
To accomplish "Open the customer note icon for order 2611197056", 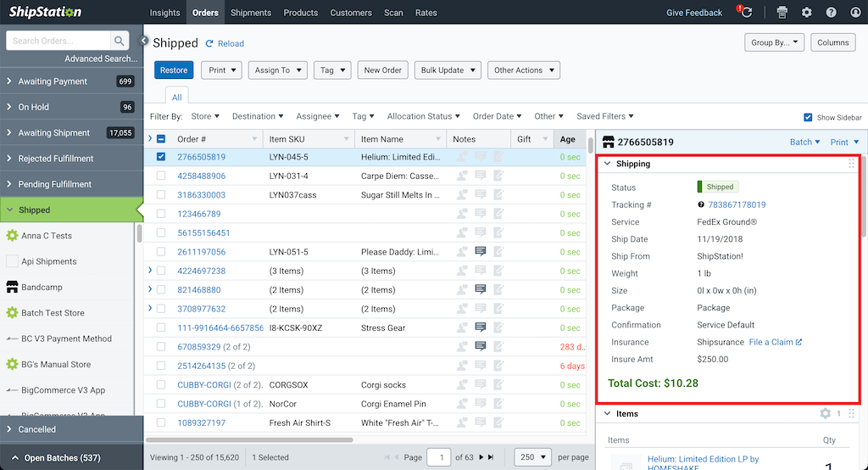I will (481, 252).
